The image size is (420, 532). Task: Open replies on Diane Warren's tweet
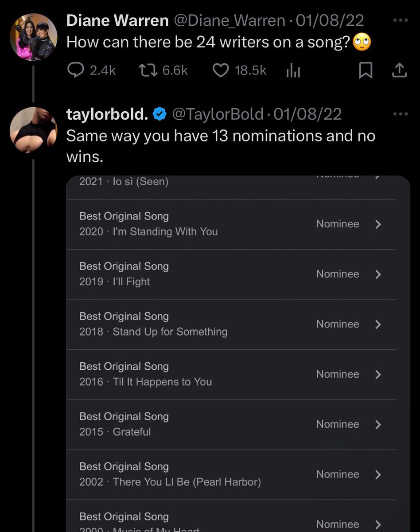(75, 70)
